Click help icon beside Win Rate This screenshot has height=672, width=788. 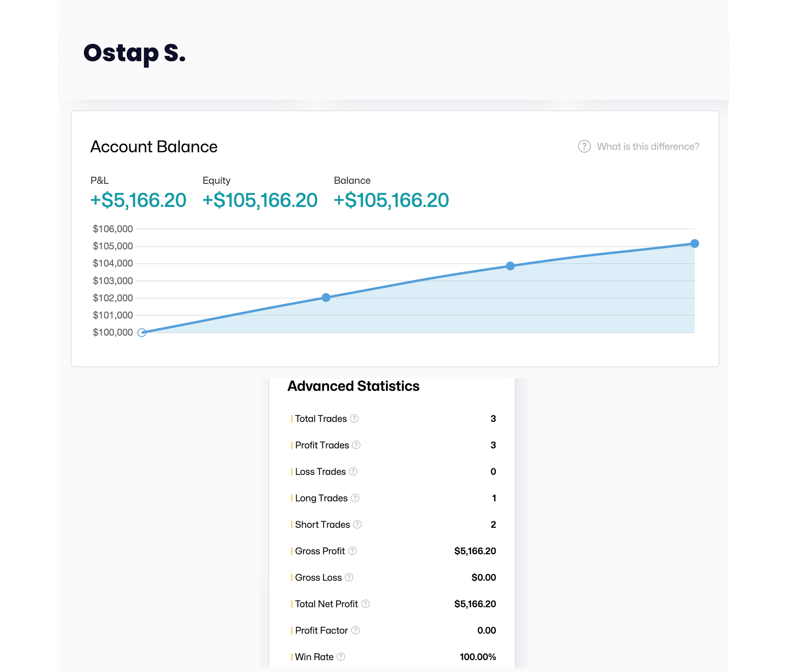[341, 657]
